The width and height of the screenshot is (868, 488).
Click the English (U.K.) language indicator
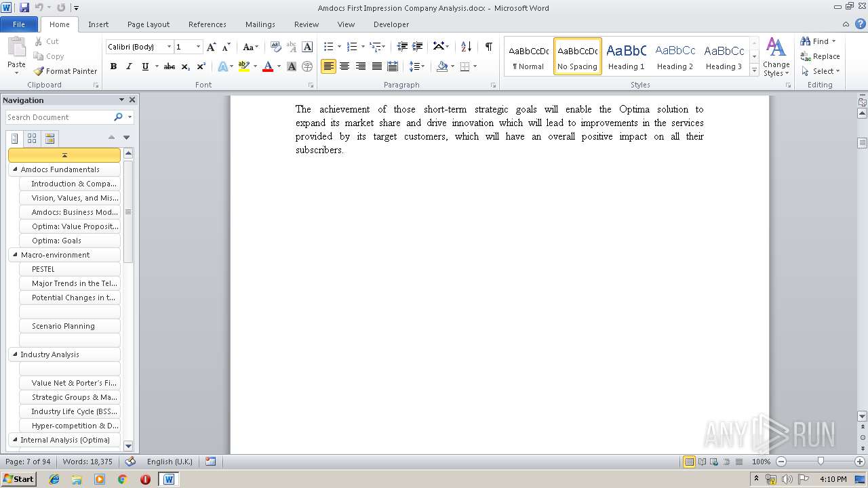pos(170,462)
